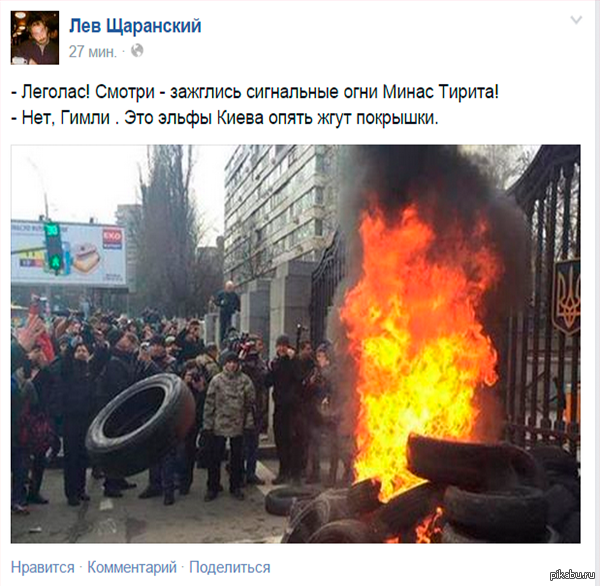
Task: Click the Леголас line of post text
Action: pyautogui.click(x=255, y=92)
